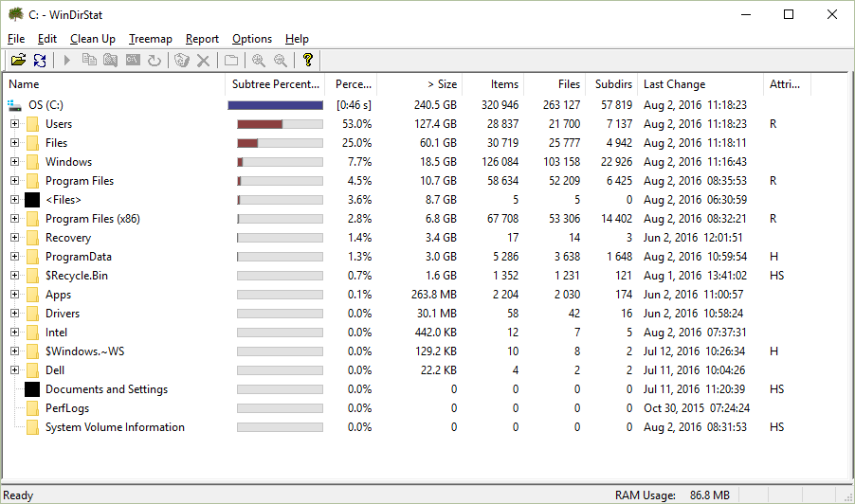Expand the Users folder

pos(15,124)
